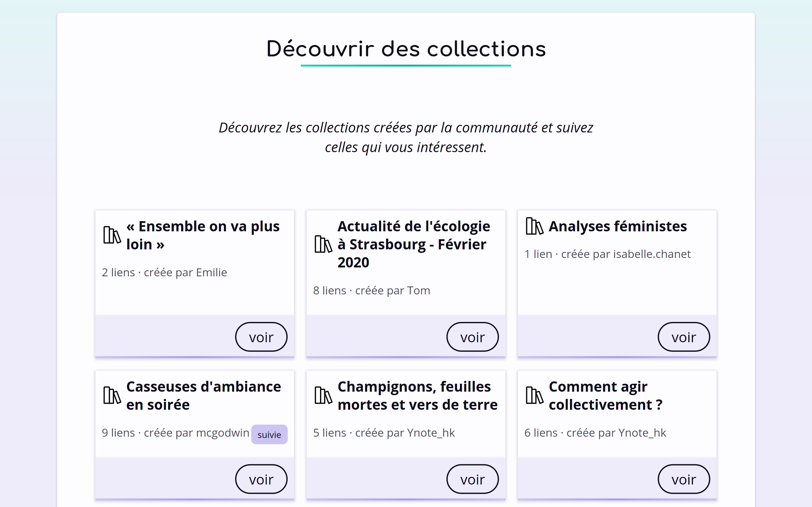The width and height of the screenshot is (812, 507).
Task: Click voir on Comment agir collectivement ?
Action: [x=684, y=479]
